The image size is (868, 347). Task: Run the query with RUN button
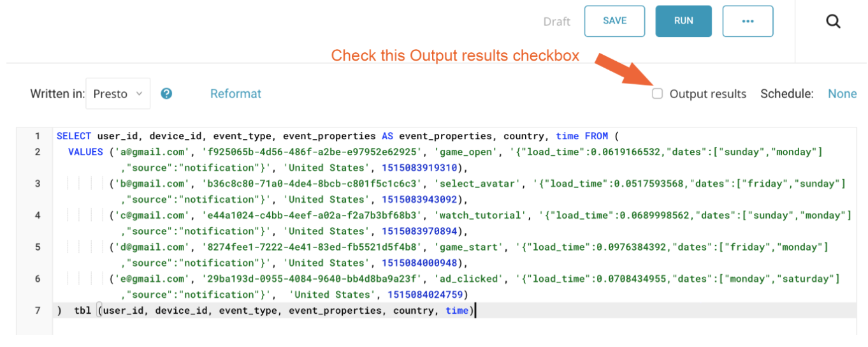[683, 21]
